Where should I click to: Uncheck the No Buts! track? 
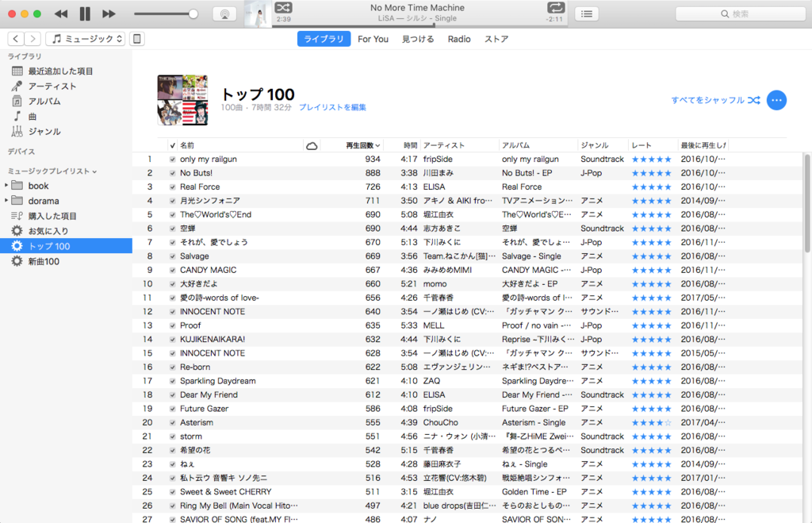coord(172,173)
